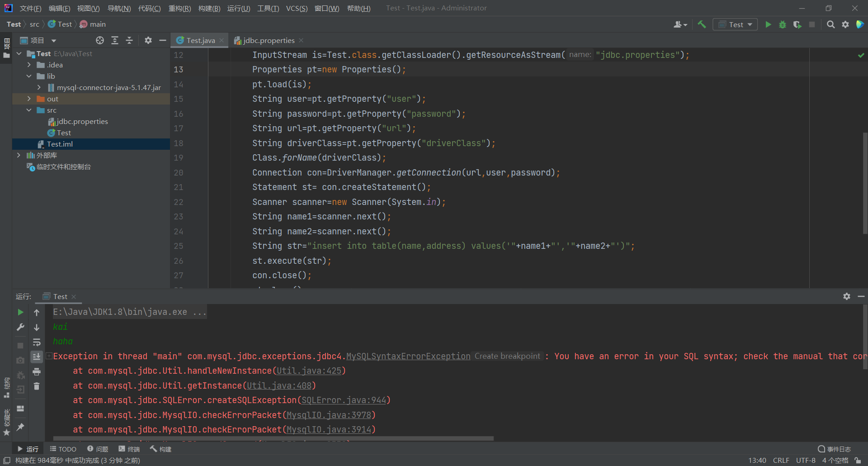Open the 终端 terminal tool window
Screen dimensions: 868x466
(129, 449)
